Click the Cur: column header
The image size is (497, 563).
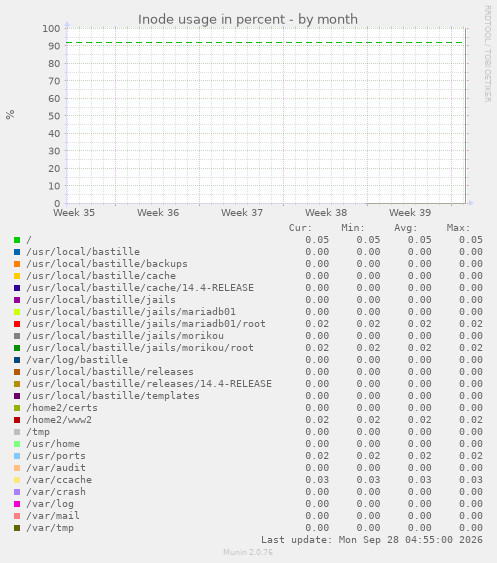tap(301, 228)
